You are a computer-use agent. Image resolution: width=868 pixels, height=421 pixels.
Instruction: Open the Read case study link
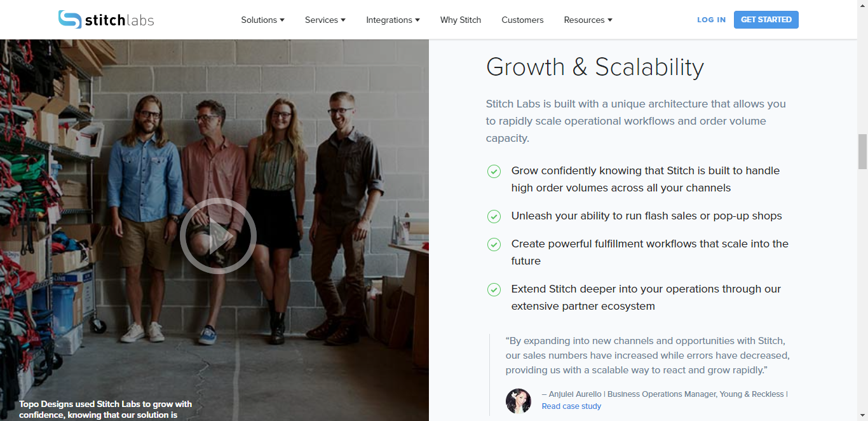(571, 406)
